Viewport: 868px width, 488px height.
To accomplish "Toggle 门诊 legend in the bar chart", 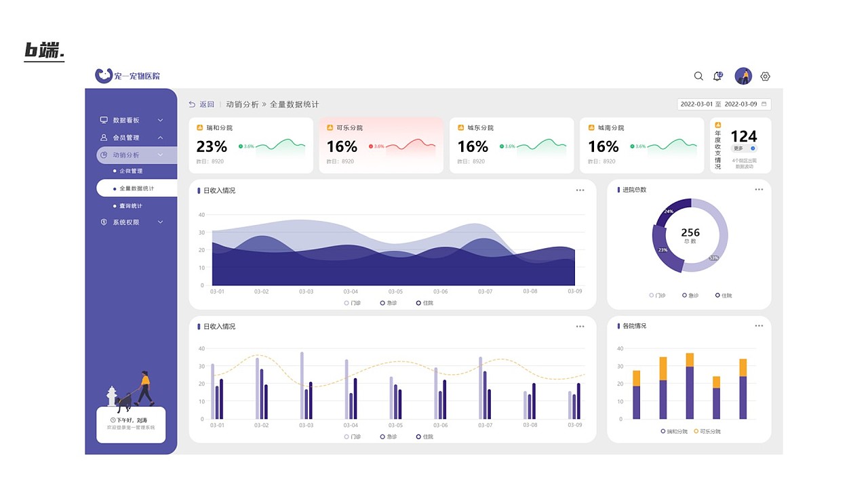I will point(353,436).
